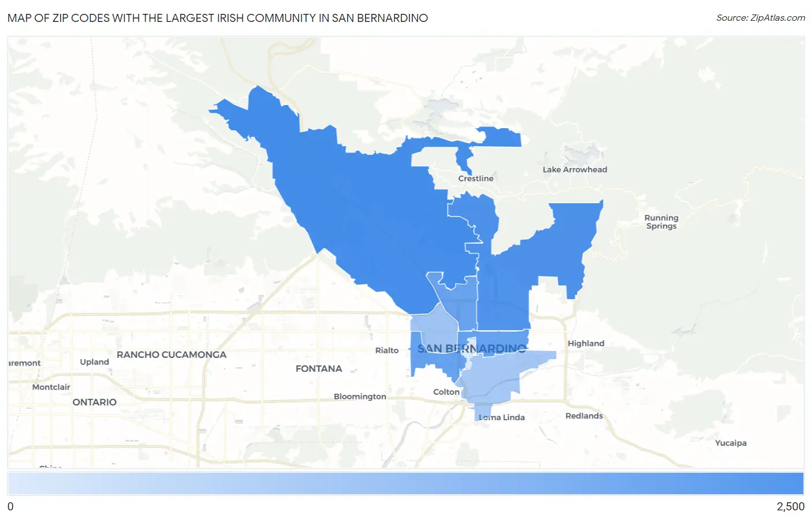Viewport: 812px width, 519px height.
Task: Click the Highland city label
Action: 586,343
